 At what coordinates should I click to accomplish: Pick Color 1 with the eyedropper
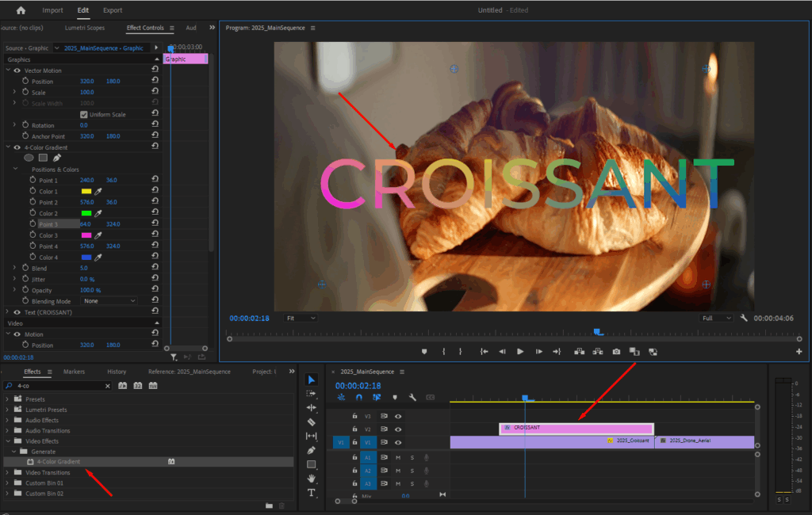point(98,192)
